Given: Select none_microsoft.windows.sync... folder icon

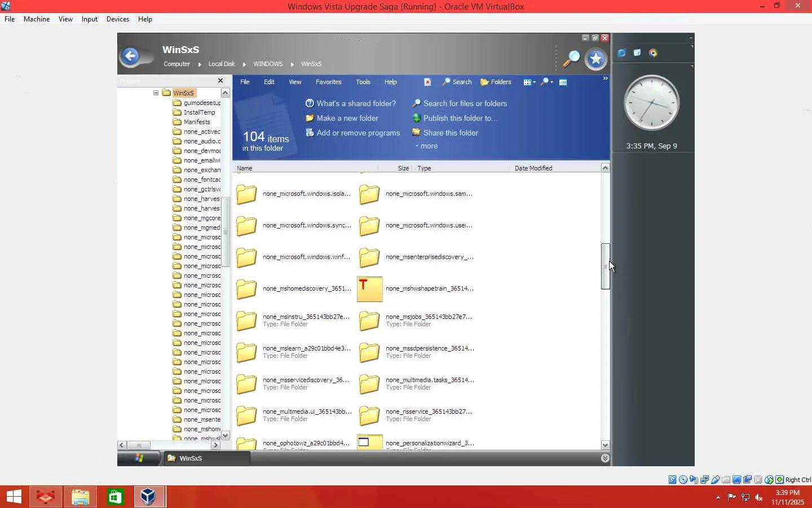Looking at the screenshot, I should tap(246, 226).
